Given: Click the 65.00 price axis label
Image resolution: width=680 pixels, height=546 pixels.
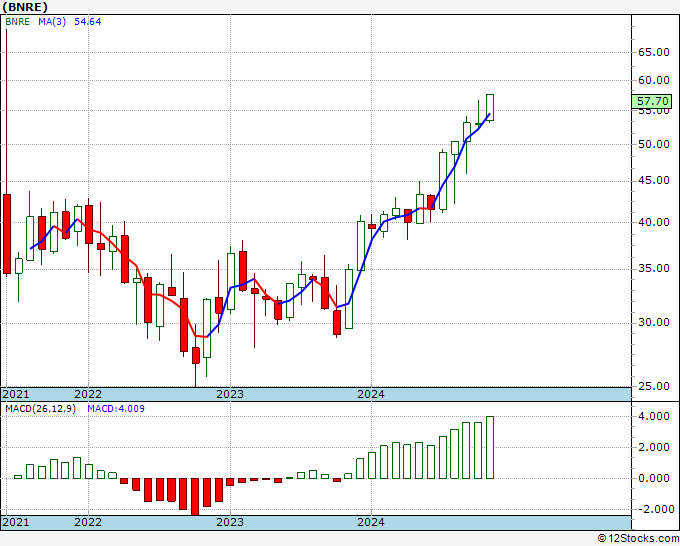Looking at the screenshot, I should coord(654,52).
